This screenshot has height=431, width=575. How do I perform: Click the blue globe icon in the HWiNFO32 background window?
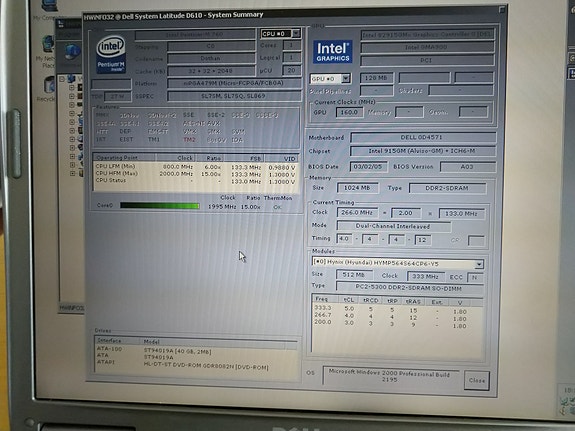72,52
